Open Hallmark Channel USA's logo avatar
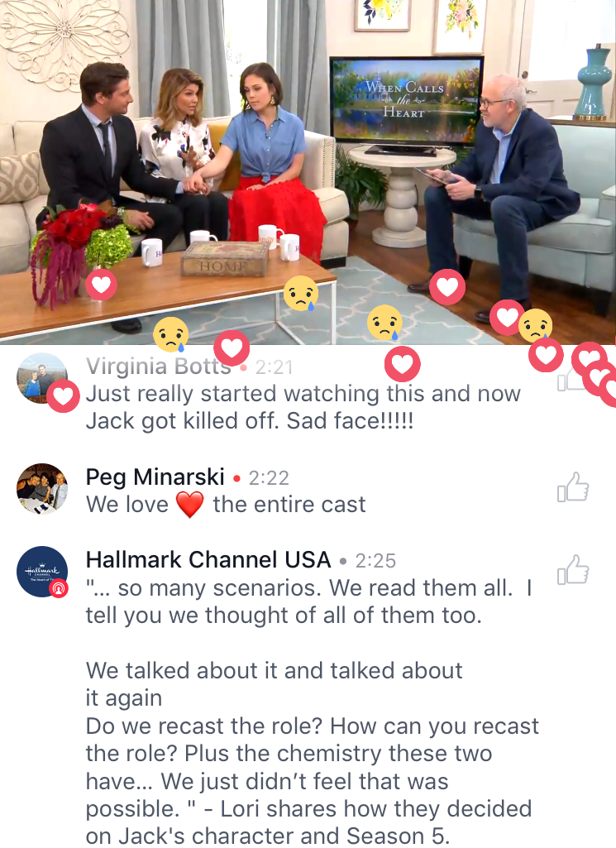Viewport: 616px width, 848px height. 42,572
